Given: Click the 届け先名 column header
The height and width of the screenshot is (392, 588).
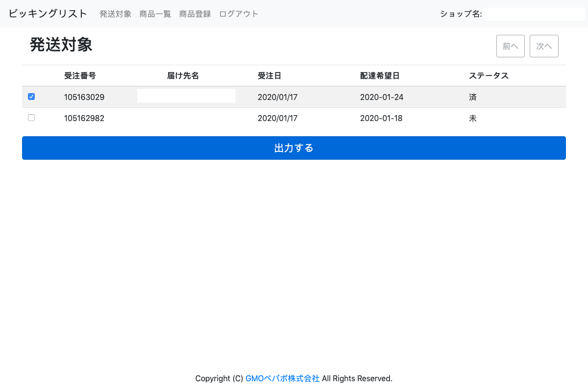Looking at the screenshot, I should 183,75.
